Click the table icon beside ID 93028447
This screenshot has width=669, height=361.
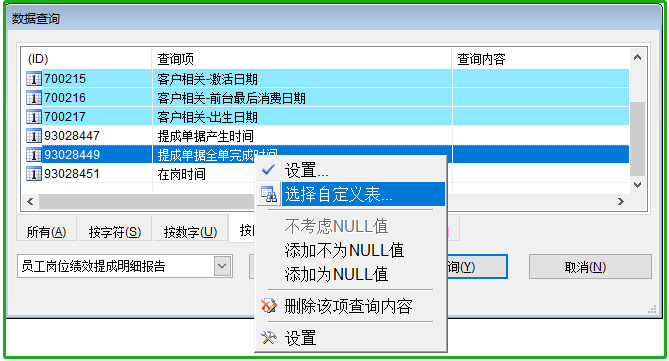(34, 136)
